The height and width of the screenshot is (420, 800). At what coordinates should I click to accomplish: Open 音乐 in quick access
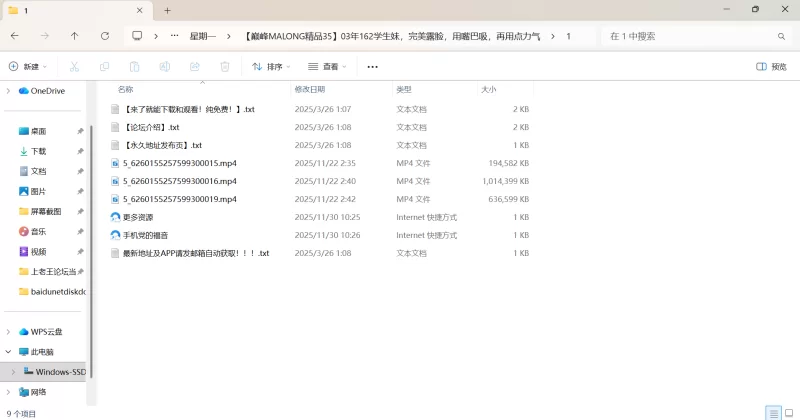[x=39, y=231]
